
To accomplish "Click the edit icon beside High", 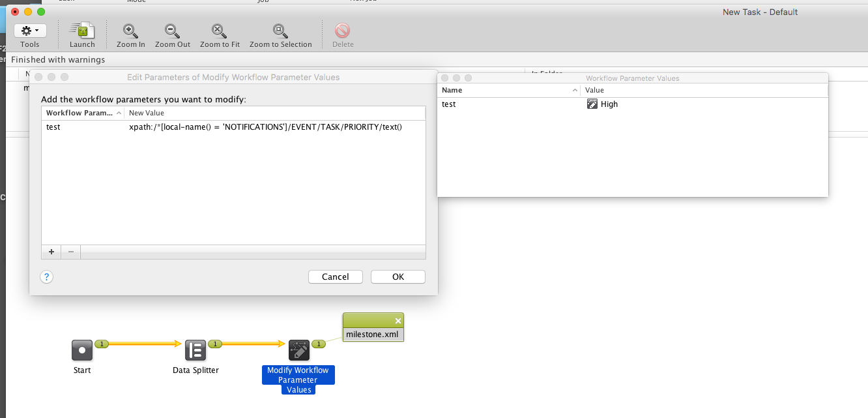I will pyautogui.click(x=592, y=104).
